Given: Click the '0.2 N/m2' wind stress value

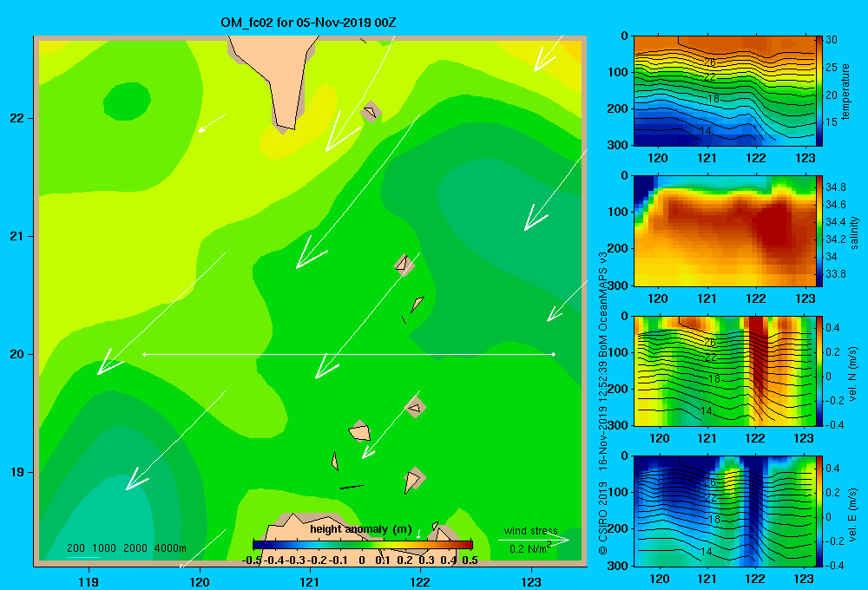Looking at the screenshot, I should [530, 548].
